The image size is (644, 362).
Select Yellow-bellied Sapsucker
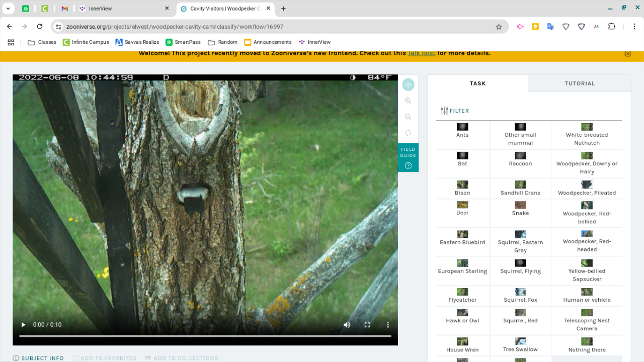coord(587,271)
